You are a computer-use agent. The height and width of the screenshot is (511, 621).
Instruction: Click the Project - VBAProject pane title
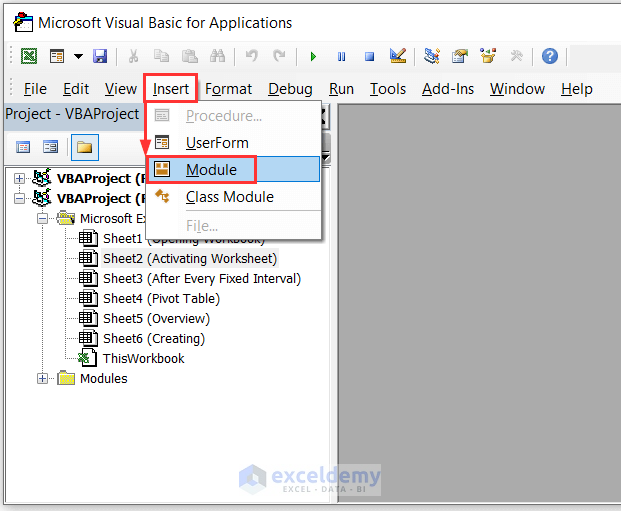[x=72, y=114]
